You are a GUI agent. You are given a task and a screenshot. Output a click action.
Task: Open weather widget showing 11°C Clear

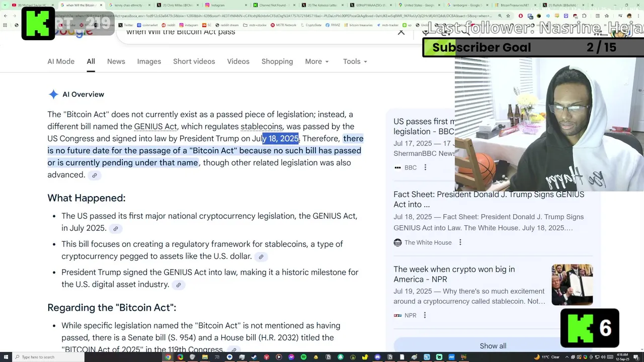click(547, 357)
